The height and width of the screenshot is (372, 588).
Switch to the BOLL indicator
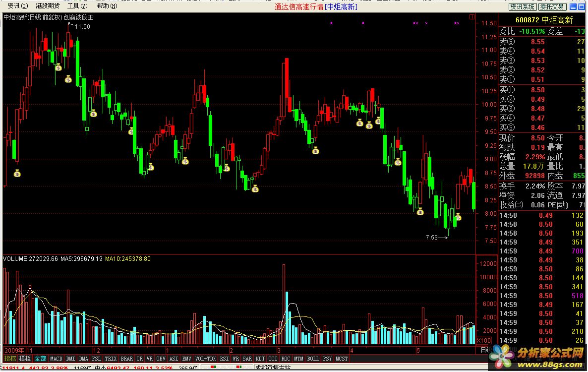[313, 359]
